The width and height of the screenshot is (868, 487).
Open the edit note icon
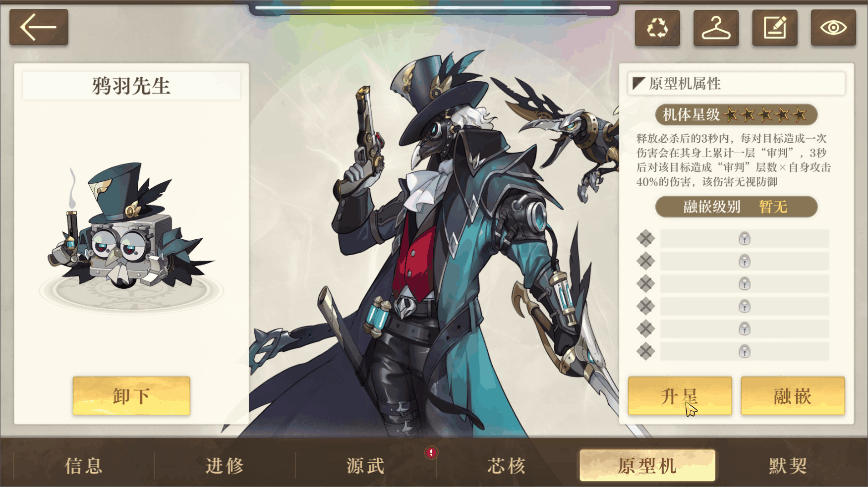(775, 28)
